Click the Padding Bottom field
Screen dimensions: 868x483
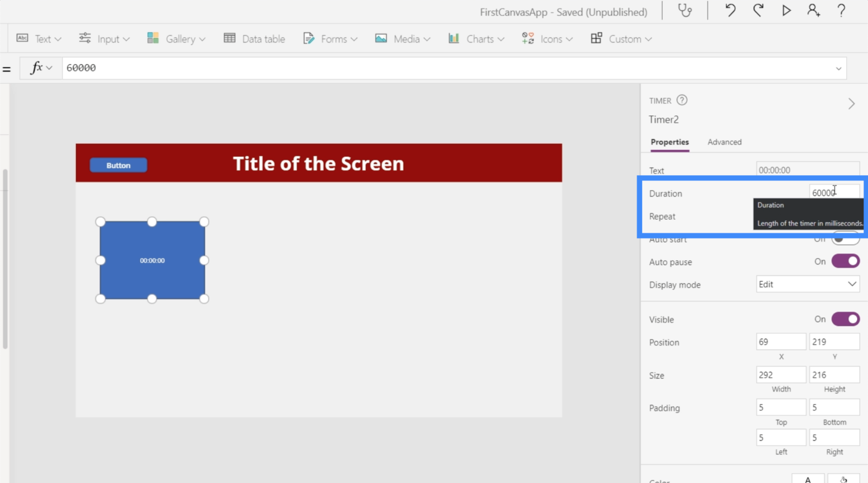(x=834, y=407)
